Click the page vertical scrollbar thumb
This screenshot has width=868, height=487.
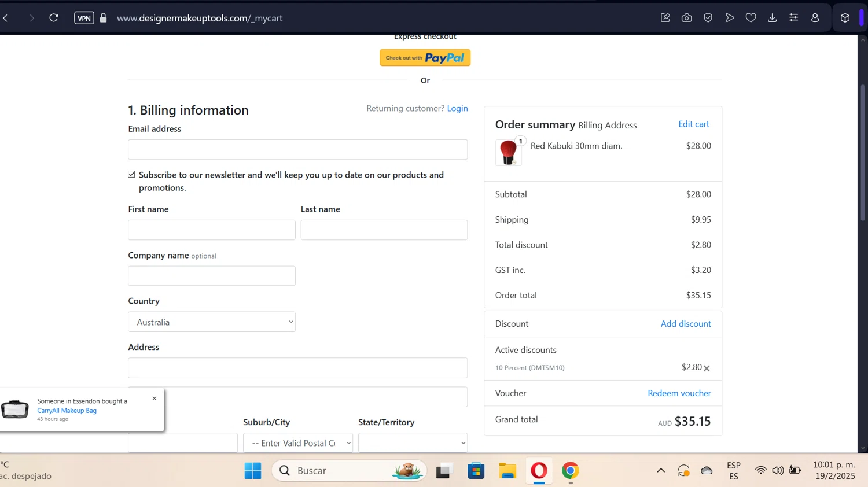point(863,153)
